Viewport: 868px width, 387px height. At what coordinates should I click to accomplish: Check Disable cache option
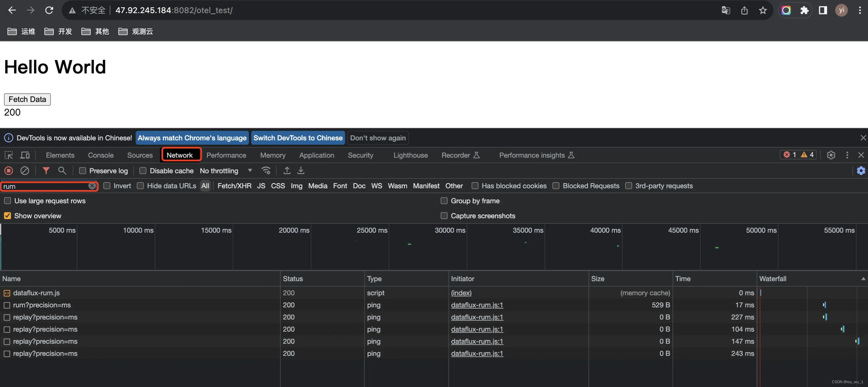[143, 171]
